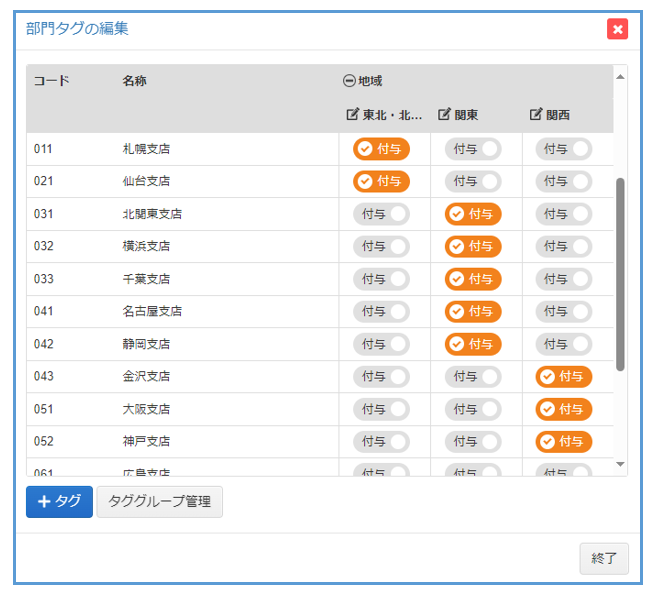Disable 東北 tag for 札幌支店
This screenshot has height=596, width=656.
(x=381, y=149)
